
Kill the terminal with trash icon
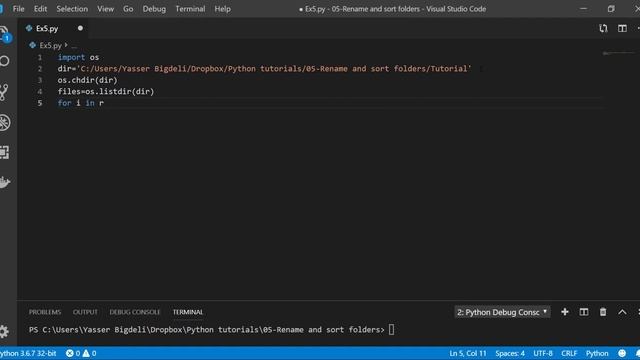pos(603,312)
